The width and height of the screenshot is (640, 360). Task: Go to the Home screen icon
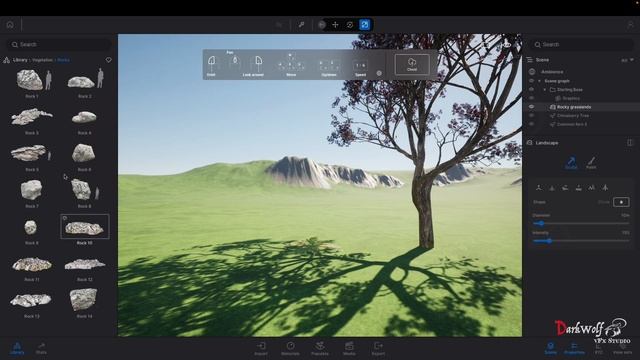pos(10,25)
